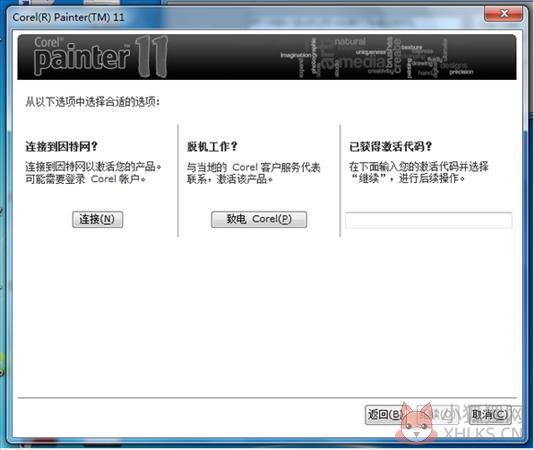
Task: Click the heading 已获得激活代码?
Action: [391, 146]
